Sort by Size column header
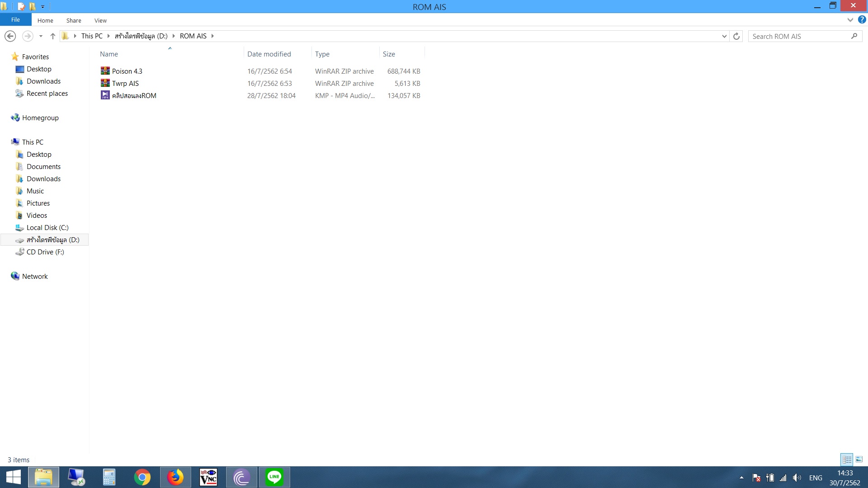This screenshot has width=868, height=488. (x=389, y=54)
